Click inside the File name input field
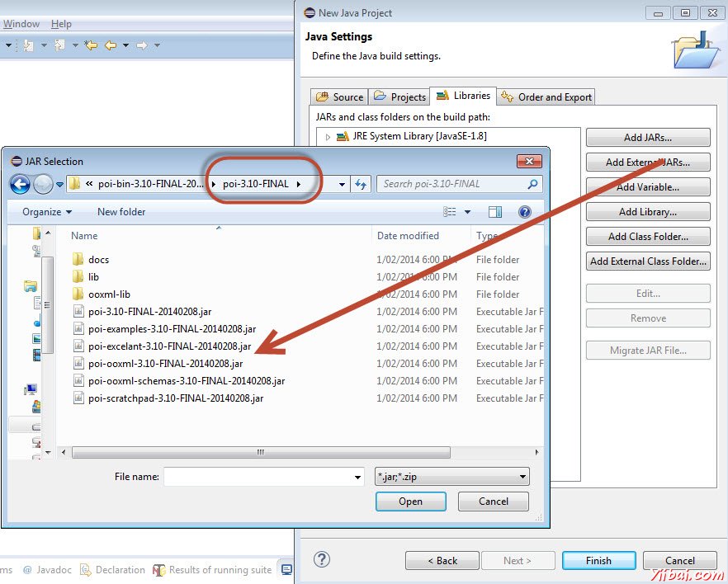 coord(256,476)
